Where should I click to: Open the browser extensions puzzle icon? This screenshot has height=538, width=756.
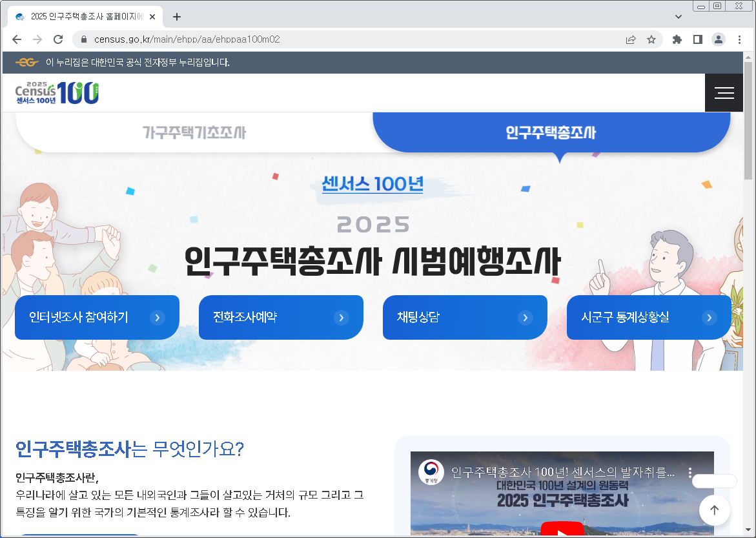pos(677,39)
